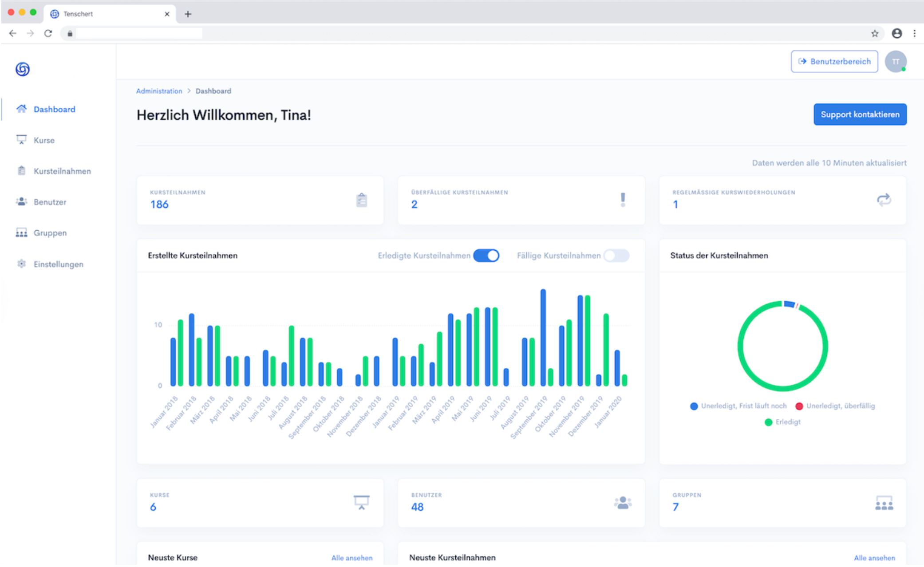The height and width of the screenshot is (567, 924).
Task: Click the repeat arrows icon in Kurswiederholungen card
Action: (884, 200)
